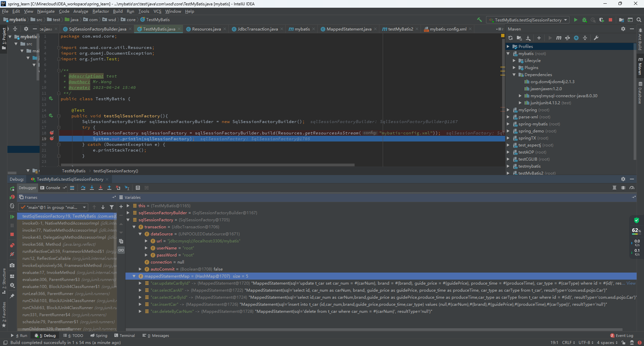Pin the debug tab

12,296
